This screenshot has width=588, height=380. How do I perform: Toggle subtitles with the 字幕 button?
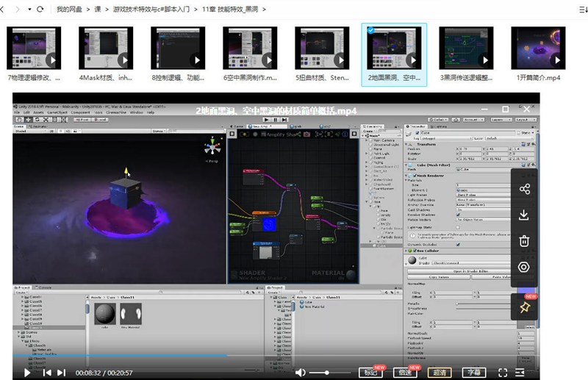476,373
